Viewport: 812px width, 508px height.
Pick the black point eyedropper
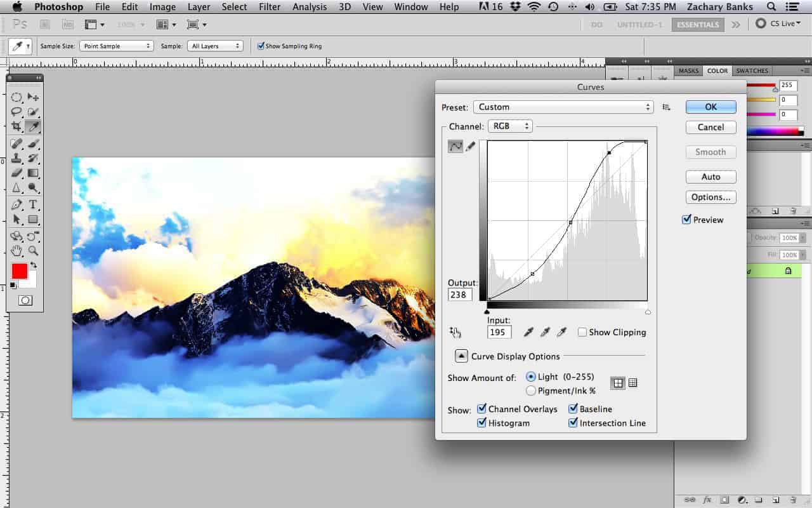pyautogui.click(x=529, y=332)
